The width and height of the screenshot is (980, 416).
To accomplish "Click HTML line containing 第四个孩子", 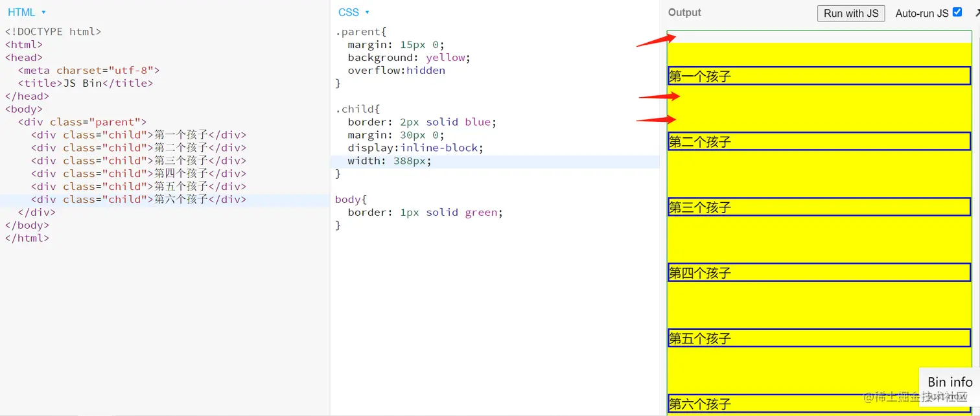I will coord(138,174).
